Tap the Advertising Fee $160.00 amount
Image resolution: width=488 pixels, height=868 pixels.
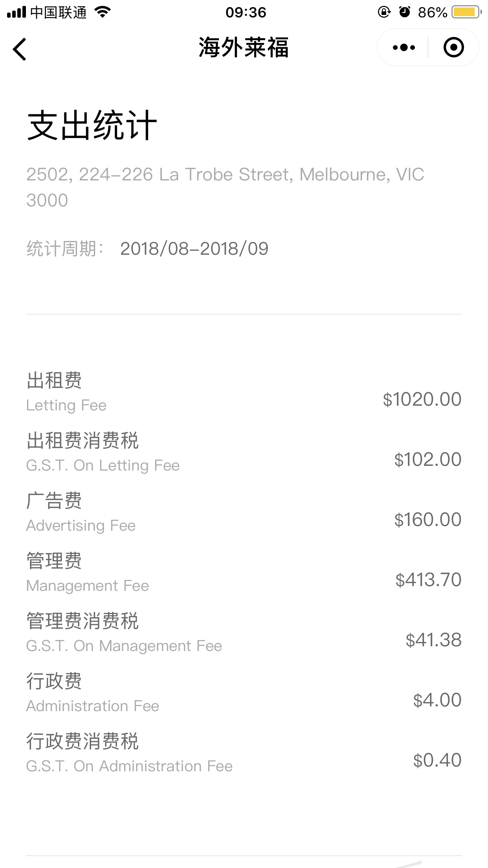[427, 520]
